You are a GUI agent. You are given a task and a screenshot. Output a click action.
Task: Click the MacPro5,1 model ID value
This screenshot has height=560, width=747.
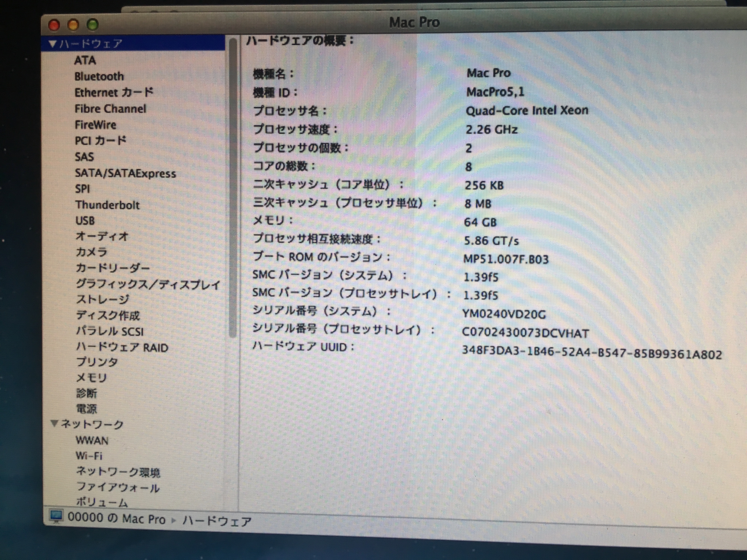pyautogui.click(x=495, y=92)
